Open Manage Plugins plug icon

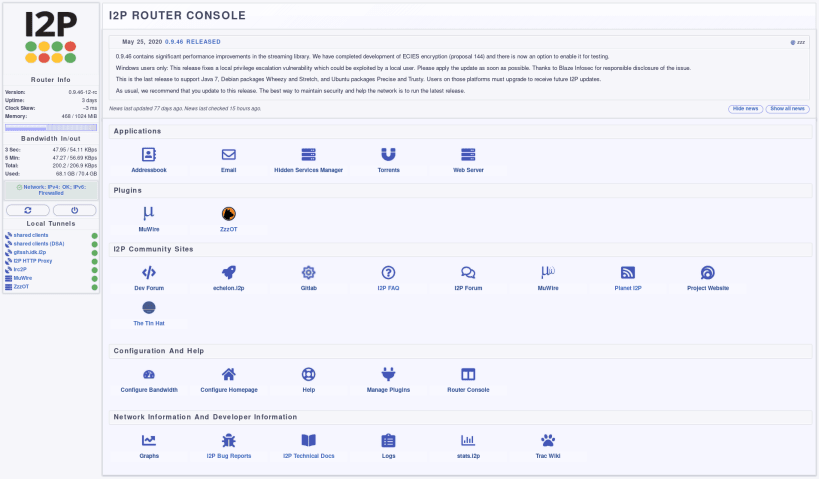pos(389,375)
